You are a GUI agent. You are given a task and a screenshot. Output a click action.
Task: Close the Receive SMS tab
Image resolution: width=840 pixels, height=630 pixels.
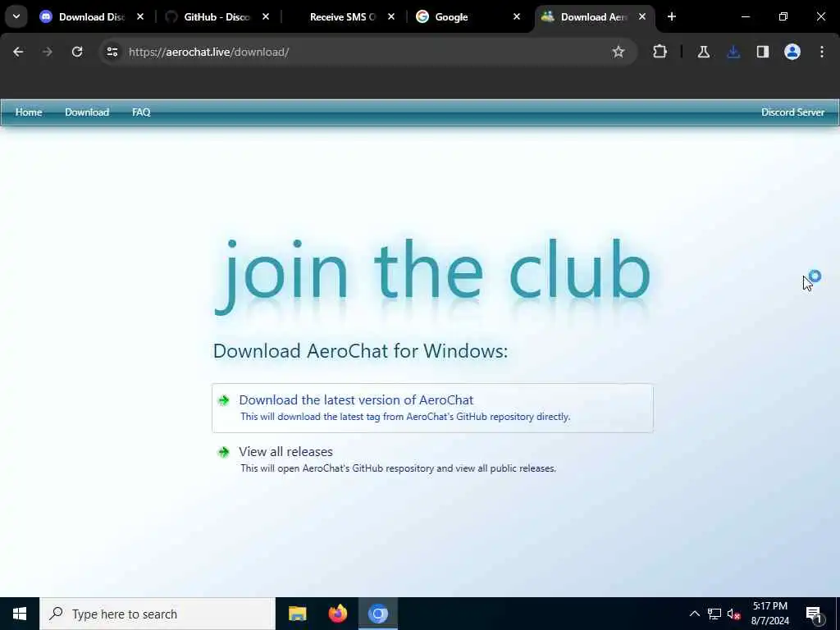[391, 17]
